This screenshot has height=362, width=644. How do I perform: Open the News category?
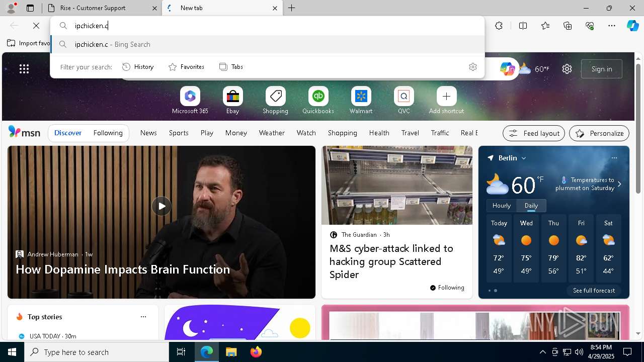tap(148, 133)
